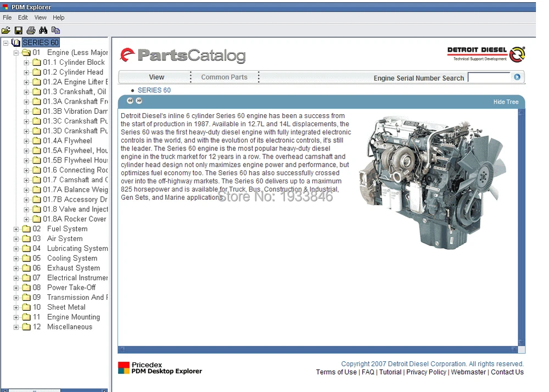Collapse the 01 Engine folder node
Screen dimensions: 549x392
[16, 53]
